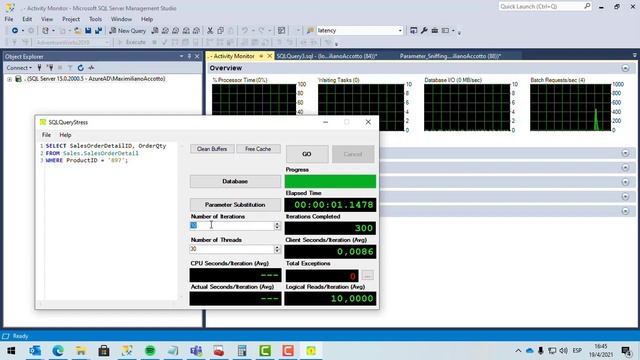Open the File menu in SSMS
The width and height of the screenshot is (640, 360).
point(9,19)
